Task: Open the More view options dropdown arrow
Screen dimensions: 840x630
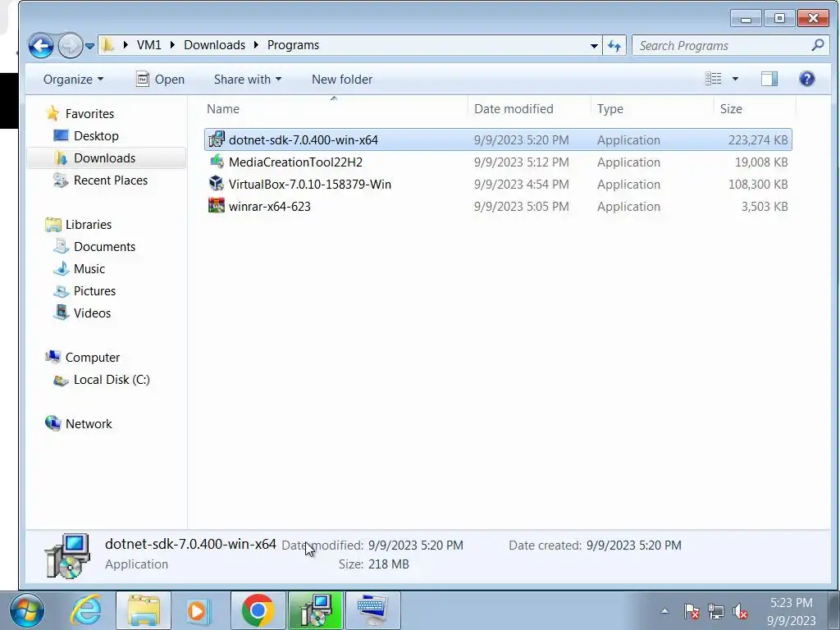Action: coord(735,80)
